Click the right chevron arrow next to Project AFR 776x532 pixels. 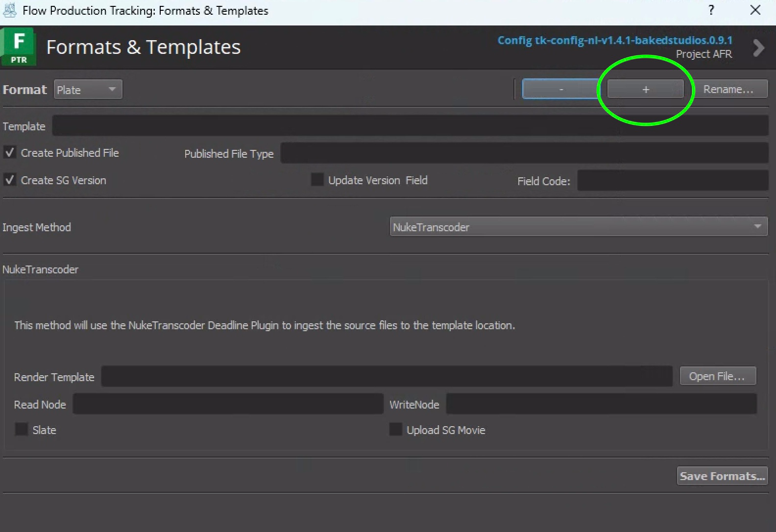pos(758,48)
